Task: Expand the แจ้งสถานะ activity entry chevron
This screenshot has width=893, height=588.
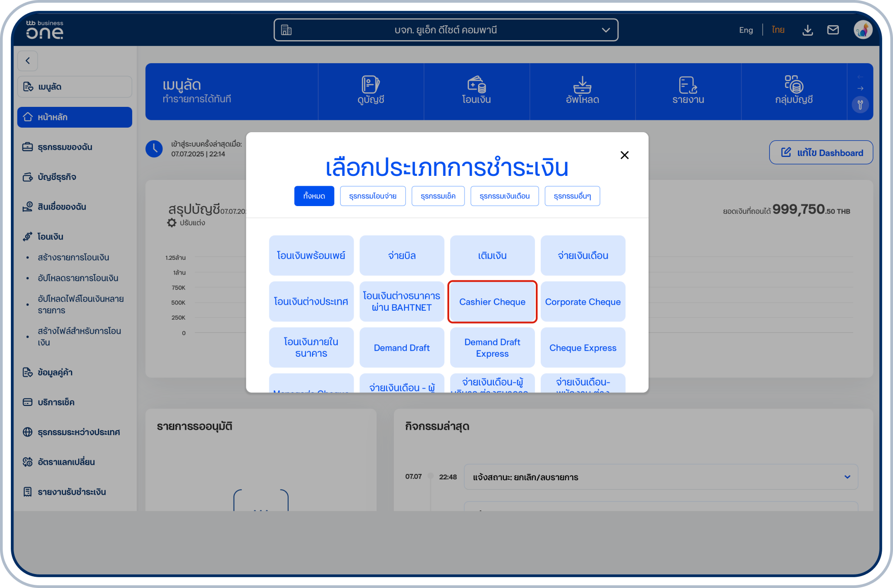Action: [x=847, y=477]
